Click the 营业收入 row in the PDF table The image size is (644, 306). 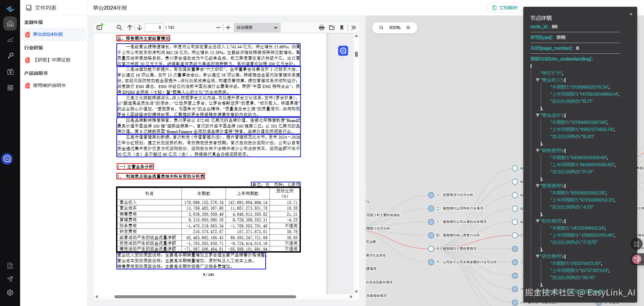point(208,203)
